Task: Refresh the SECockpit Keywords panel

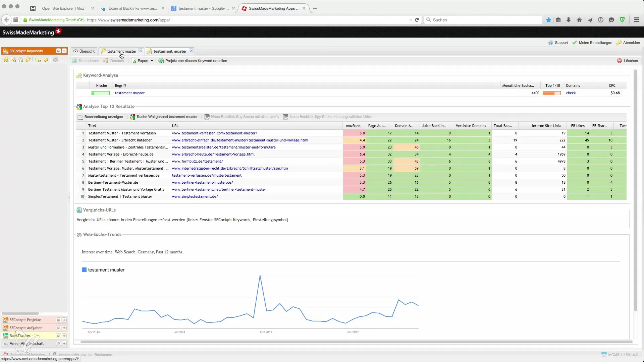Action: 58,51
